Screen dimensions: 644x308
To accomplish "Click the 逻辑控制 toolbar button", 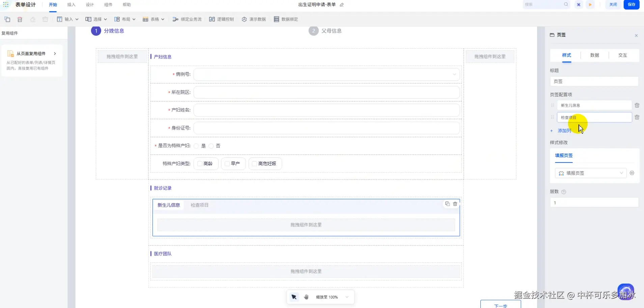I will click(x=221, y=19).
